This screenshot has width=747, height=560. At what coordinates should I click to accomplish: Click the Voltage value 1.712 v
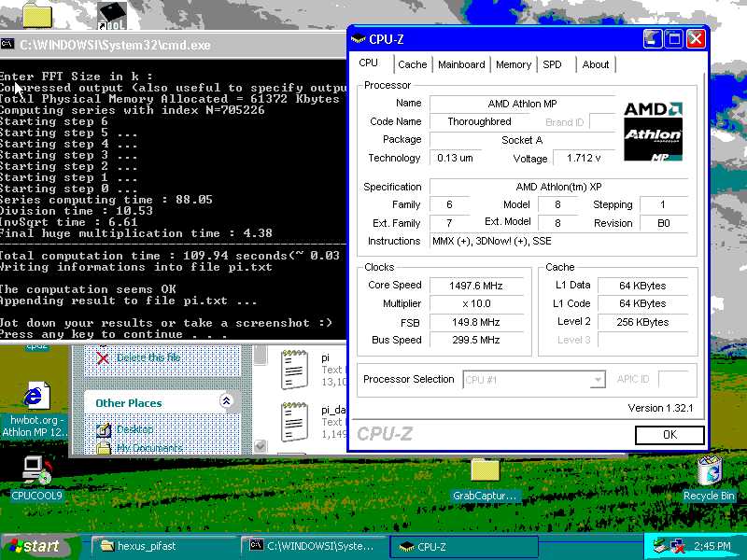pyautogui.click(x=584, y=158)
